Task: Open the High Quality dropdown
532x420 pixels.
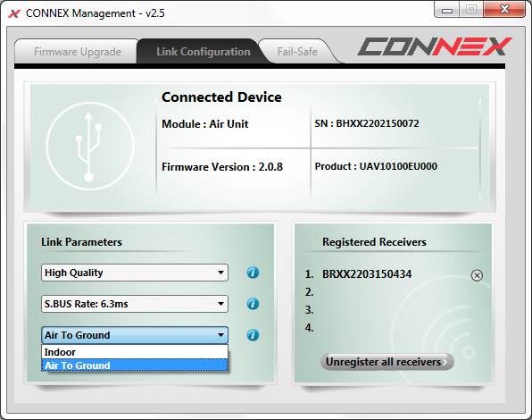Action: [x=135, y=273]
